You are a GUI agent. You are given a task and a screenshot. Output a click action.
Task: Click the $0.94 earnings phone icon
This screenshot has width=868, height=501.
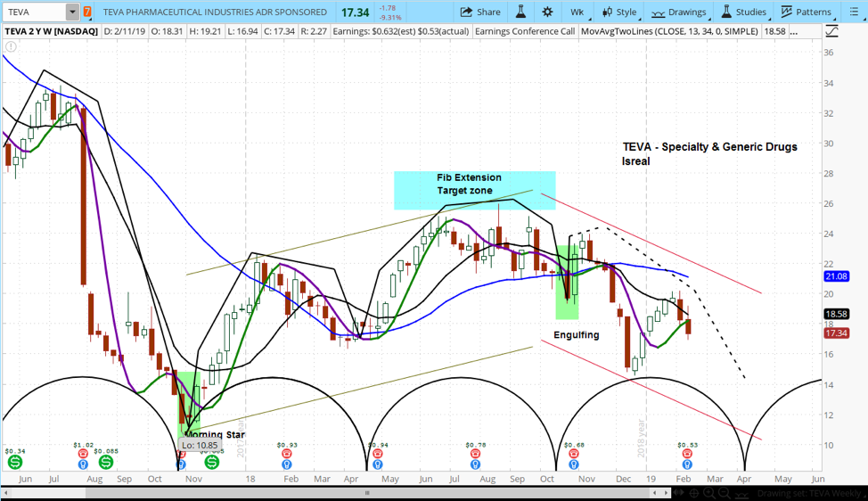378,454
